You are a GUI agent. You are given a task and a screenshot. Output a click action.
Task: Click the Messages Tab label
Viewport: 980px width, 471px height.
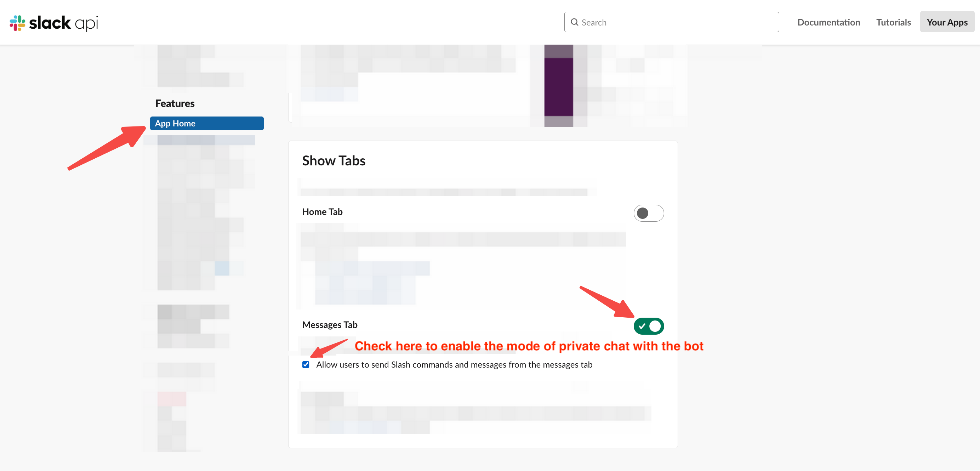pos(330,325)
